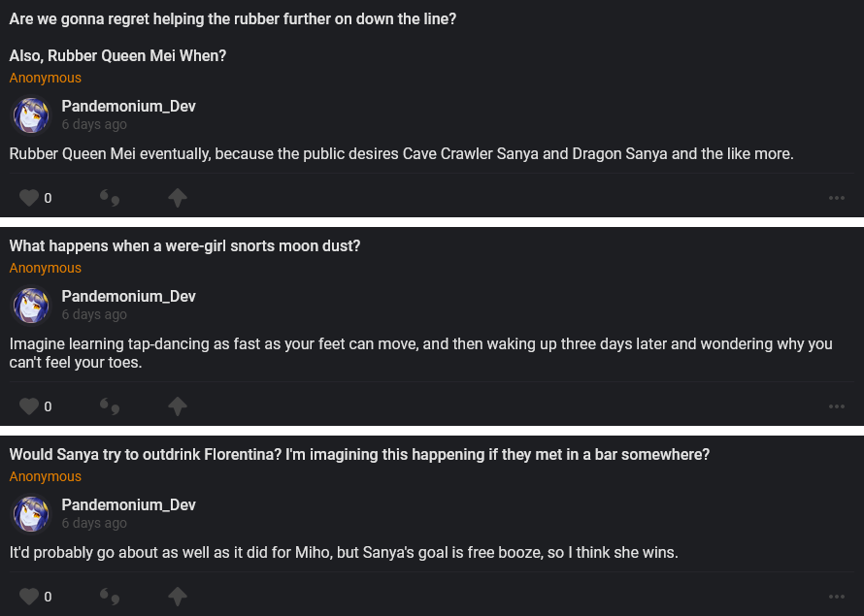The image size is (864, 616).
Task: Like the were-girl moon dust answer
Action: [29, 406]
